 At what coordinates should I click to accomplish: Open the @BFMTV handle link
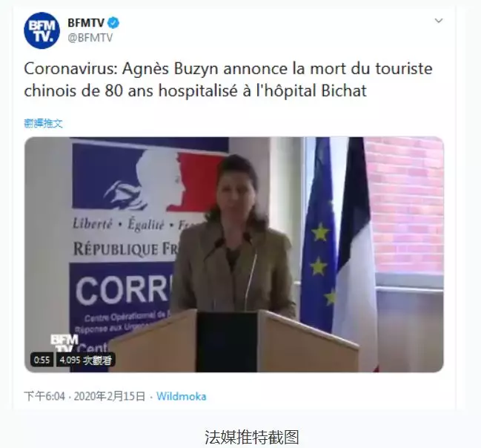pyautogui.click(x=90, y=38)
